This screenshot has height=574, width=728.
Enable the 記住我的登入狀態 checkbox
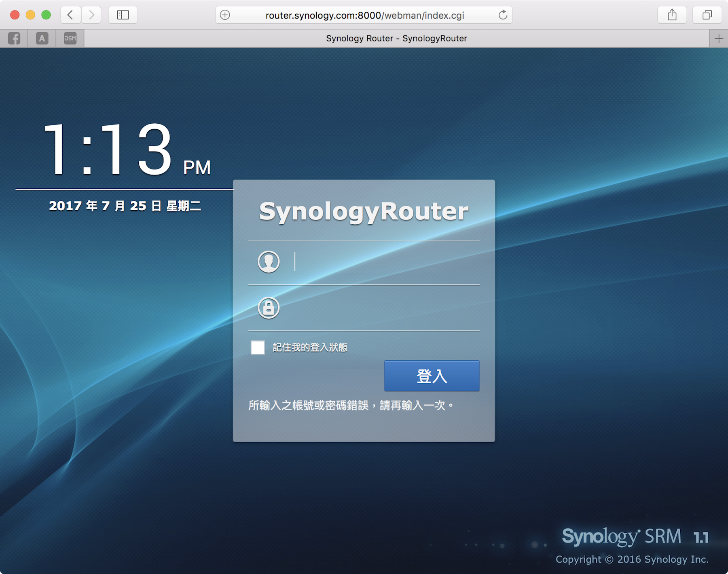[258, 347]
